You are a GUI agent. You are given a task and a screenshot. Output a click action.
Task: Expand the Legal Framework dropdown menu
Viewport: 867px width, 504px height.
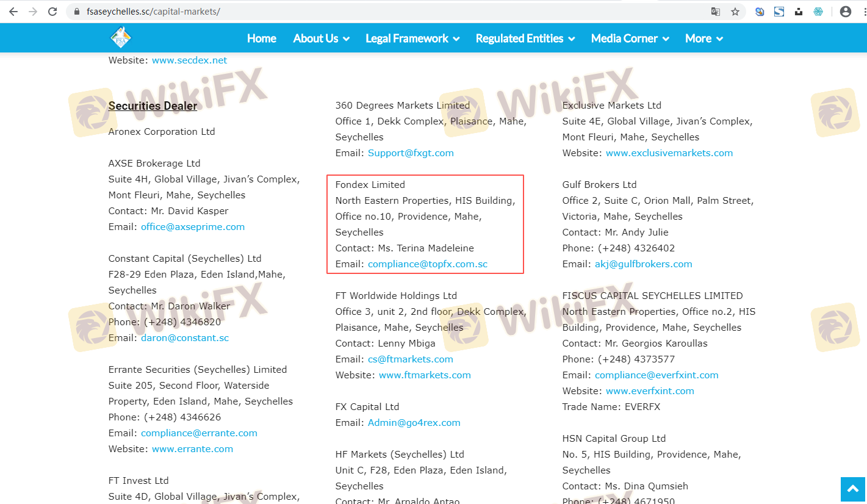(x=412, y=38)
